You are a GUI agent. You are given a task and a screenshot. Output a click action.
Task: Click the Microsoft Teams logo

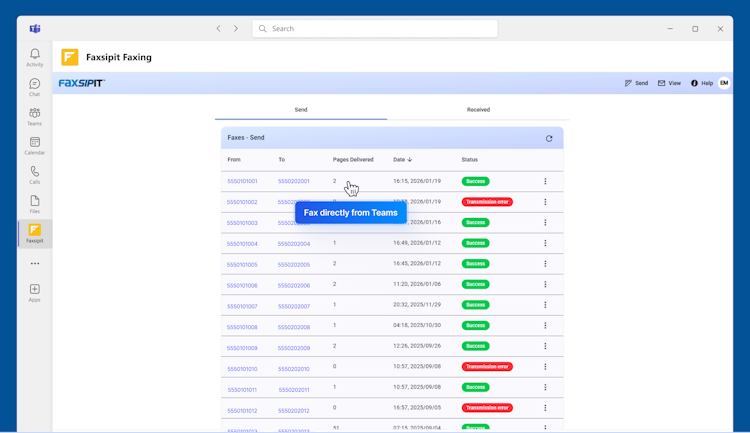(35, 29)
